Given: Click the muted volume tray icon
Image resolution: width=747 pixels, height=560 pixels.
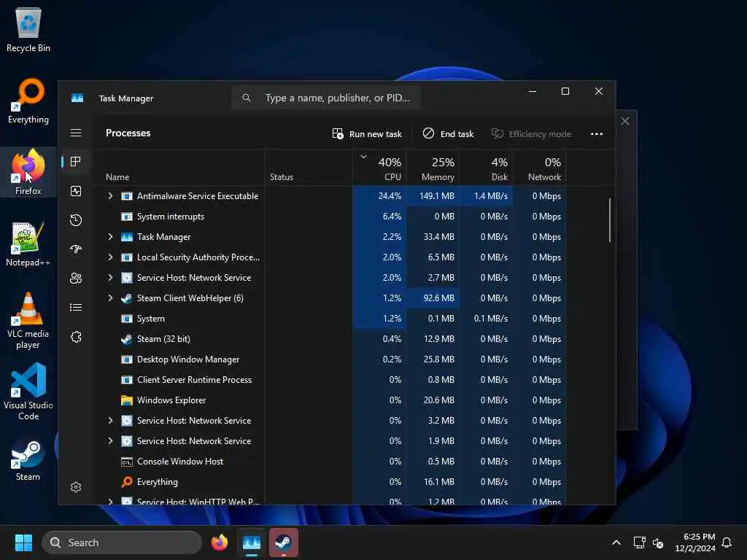Looking at the screenshot, I should [658, 542].
